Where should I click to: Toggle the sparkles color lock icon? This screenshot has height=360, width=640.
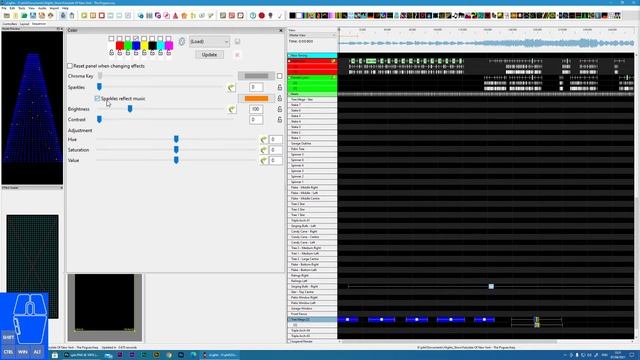tap(280, 98)
